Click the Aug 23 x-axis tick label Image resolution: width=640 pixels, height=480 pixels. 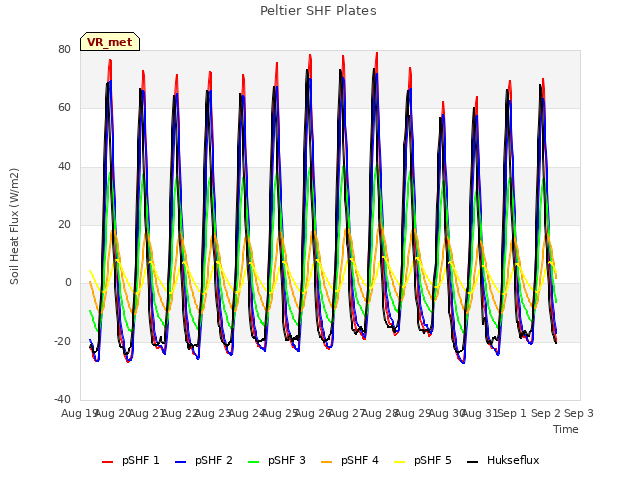click(x=212, y=413)
